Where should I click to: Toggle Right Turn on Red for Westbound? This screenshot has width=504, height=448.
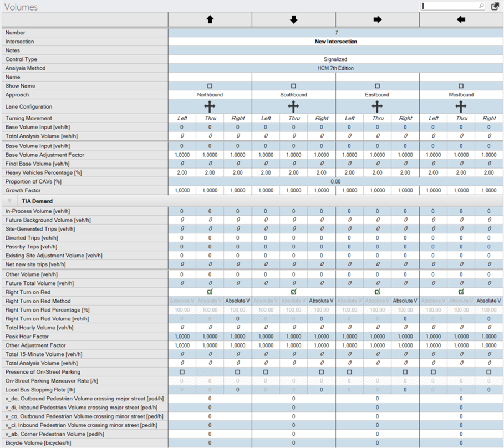tap(461, 292)
